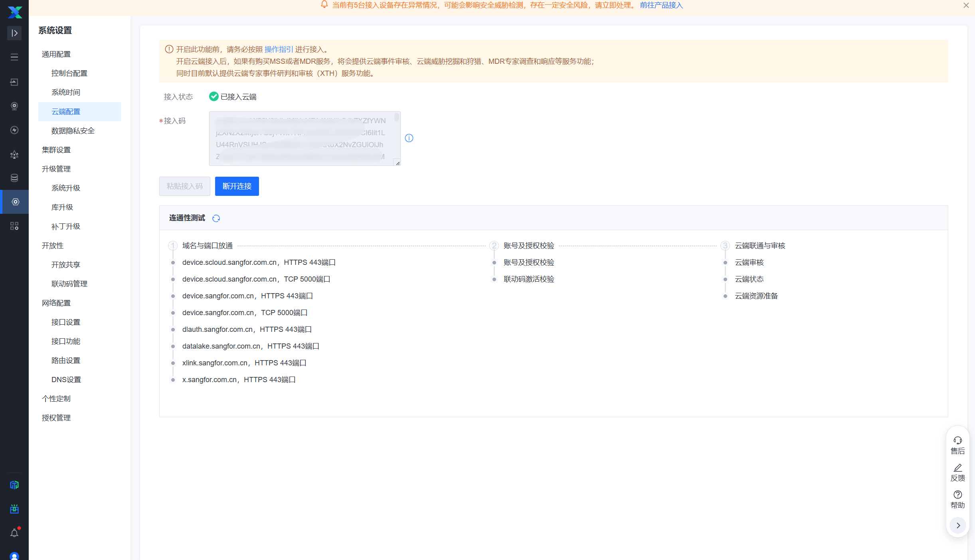Click the user avatar at sidebar bottom
The width and height of the screenshot is (975, 560).
coord(14,556)
